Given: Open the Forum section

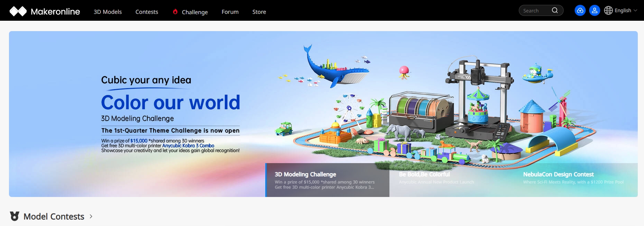Looking at the screenshot, I should click(x=230, y=12).
